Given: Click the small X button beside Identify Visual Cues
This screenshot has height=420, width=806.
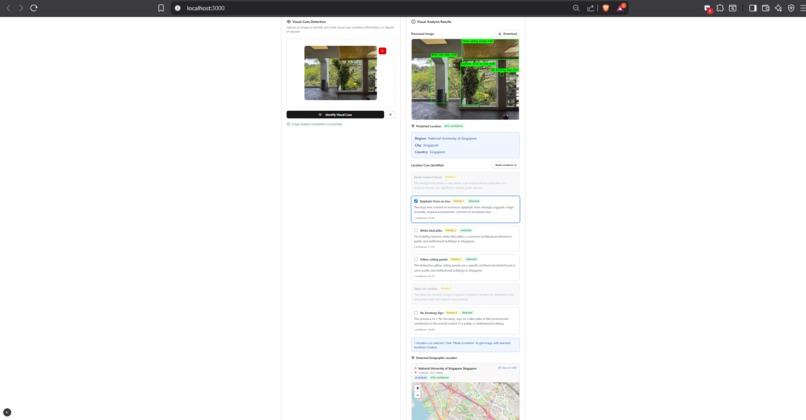Looking at the screenshot, I should (x=390, y=115).
